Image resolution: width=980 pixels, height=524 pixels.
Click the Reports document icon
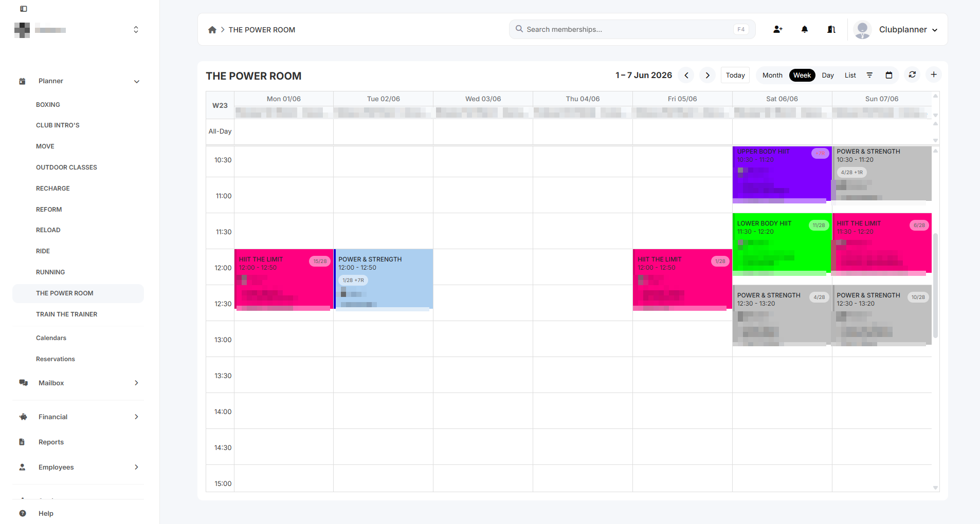22,442
